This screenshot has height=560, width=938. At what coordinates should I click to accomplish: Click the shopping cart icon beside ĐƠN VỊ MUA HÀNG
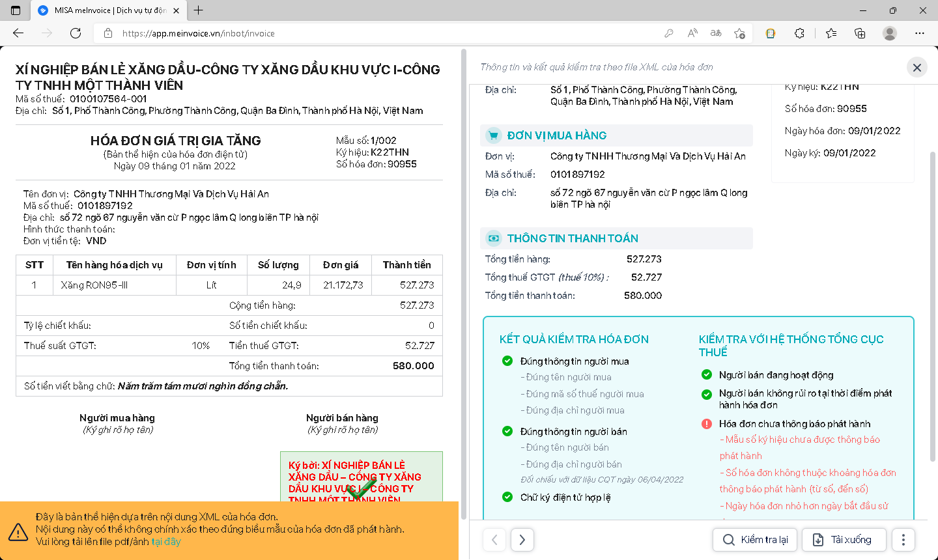[x=494, y=135]
